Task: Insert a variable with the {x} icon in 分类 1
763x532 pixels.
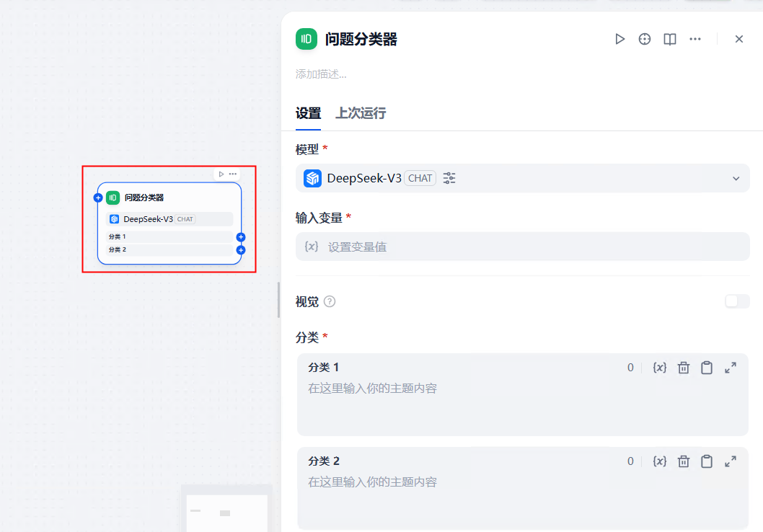Action: [x=659, y=367]
